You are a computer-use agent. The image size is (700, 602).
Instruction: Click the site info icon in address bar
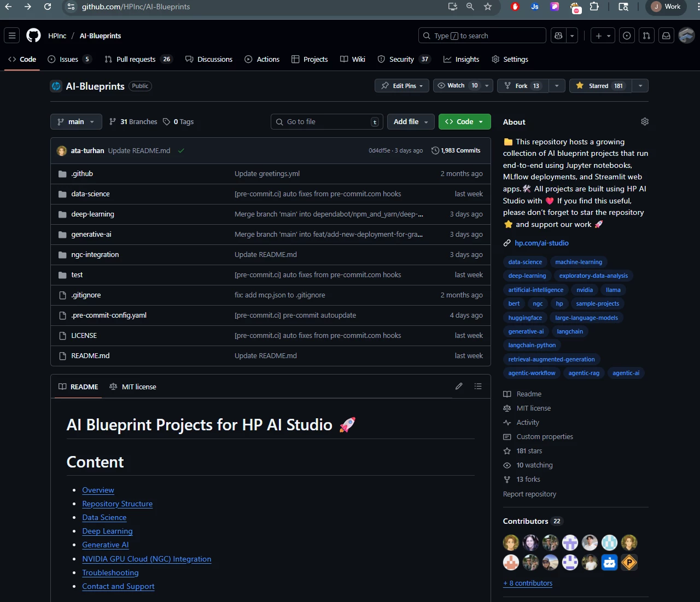pyautogui.click(x=70, y=7)
